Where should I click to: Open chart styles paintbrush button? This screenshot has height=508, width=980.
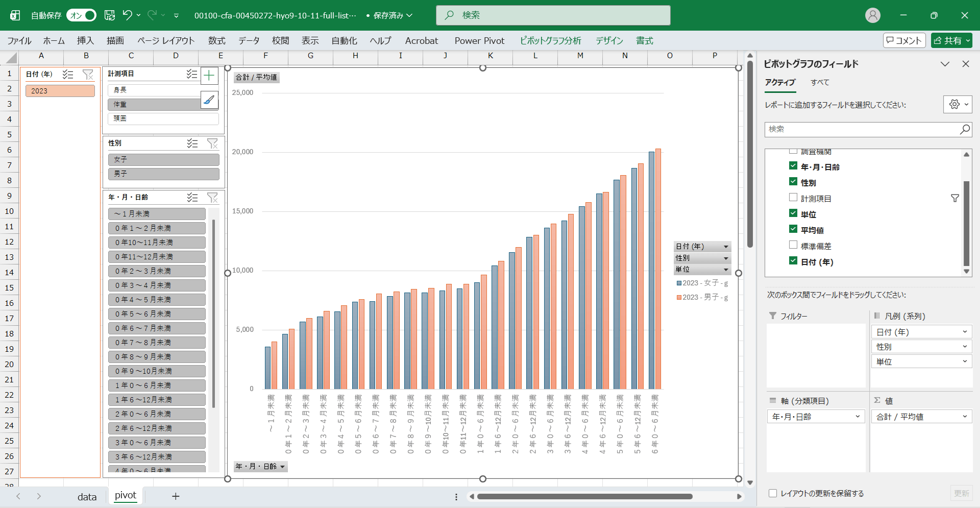[209, 100]
